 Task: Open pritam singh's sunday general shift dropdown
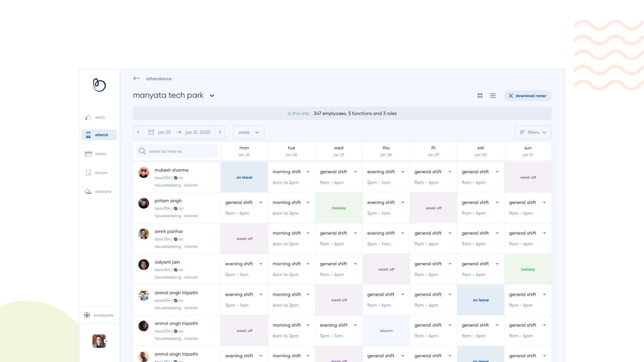(x=544, y=203)
